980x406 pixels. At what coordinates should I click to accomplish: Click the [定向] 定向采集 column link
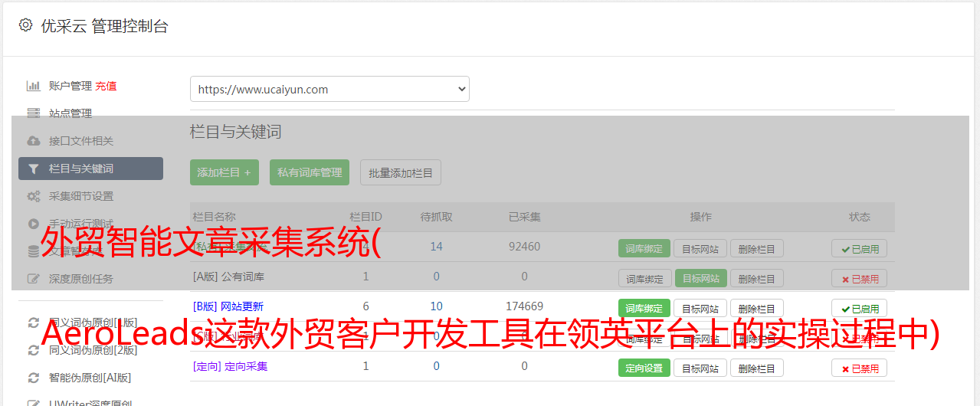230,366
